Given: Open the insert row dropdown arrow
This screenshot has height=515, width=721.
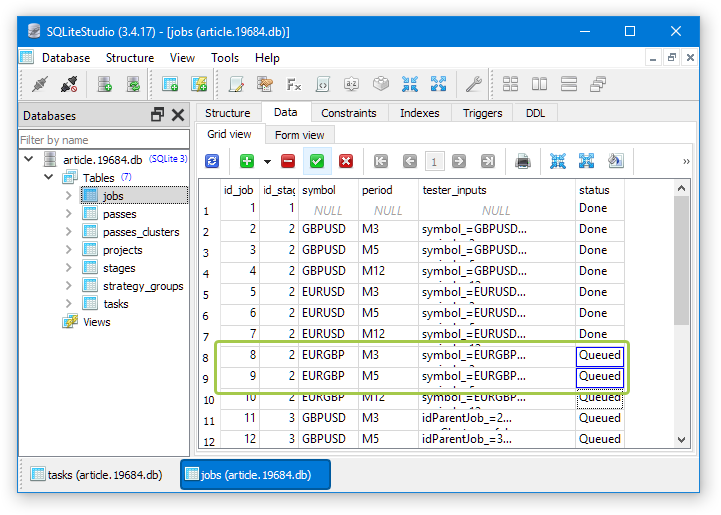Looking at the screenshot, I should point(267,161).
